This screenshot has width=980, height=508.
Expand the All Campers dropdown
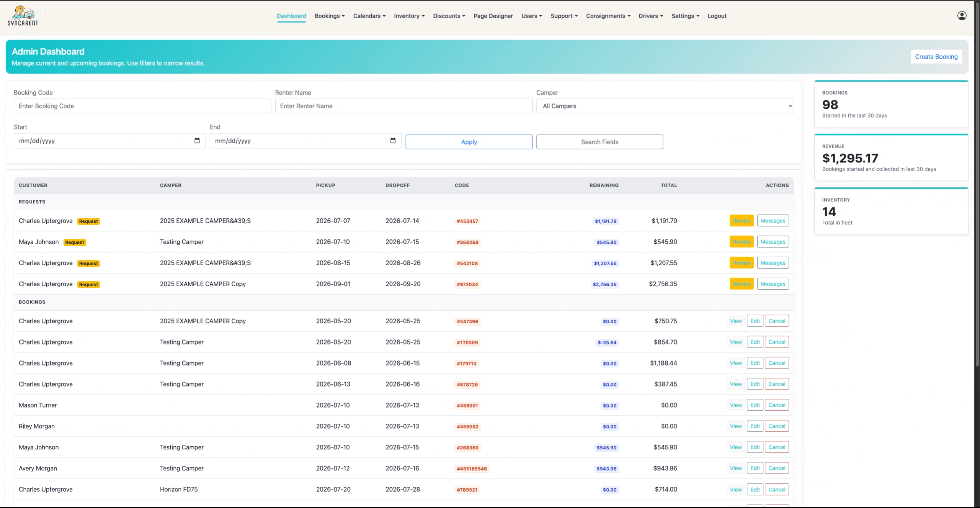(665, 106)
